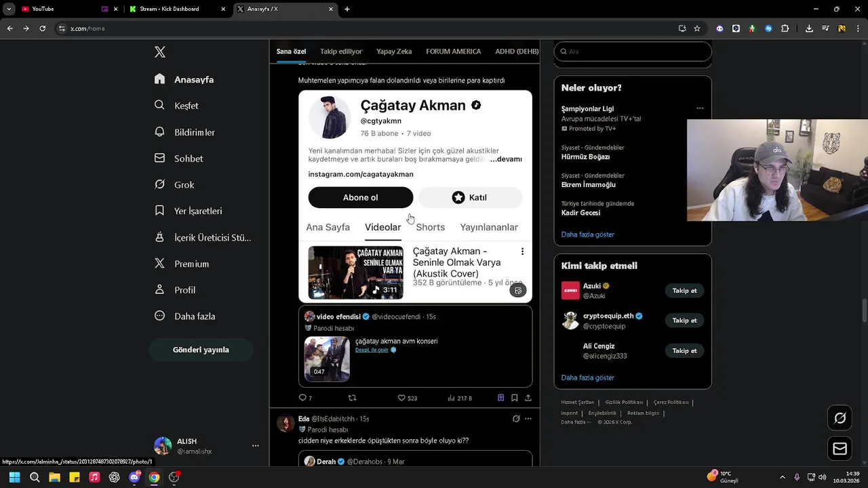Switch to Takip ediliyor tab
868x488 pixels.
(341, 52)
